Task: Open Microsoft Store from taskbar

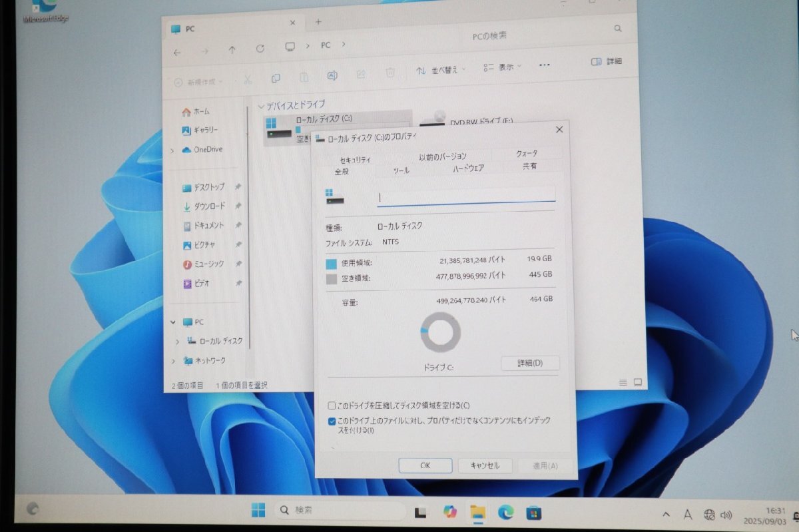Action: tap(534, 513)
